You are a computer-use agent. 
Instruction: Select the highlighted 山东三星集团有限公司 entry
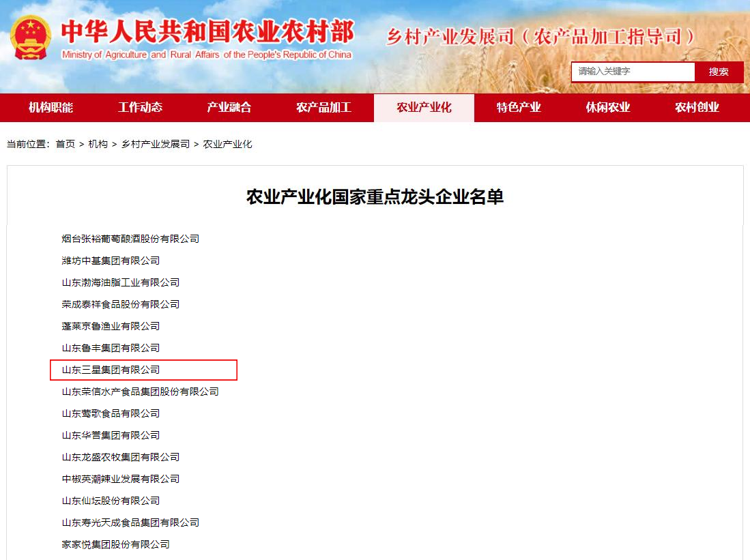[x=111, y=370]
